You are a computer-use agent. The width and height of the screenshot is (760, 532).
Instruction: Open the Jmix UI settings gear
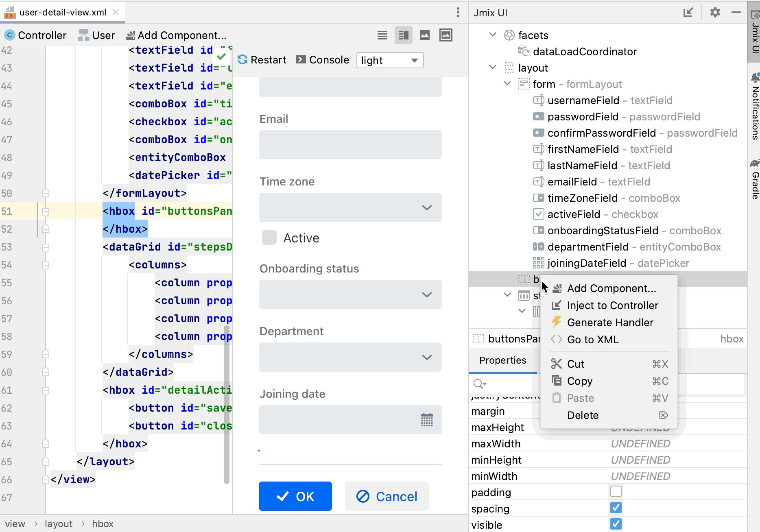point(715,13)
